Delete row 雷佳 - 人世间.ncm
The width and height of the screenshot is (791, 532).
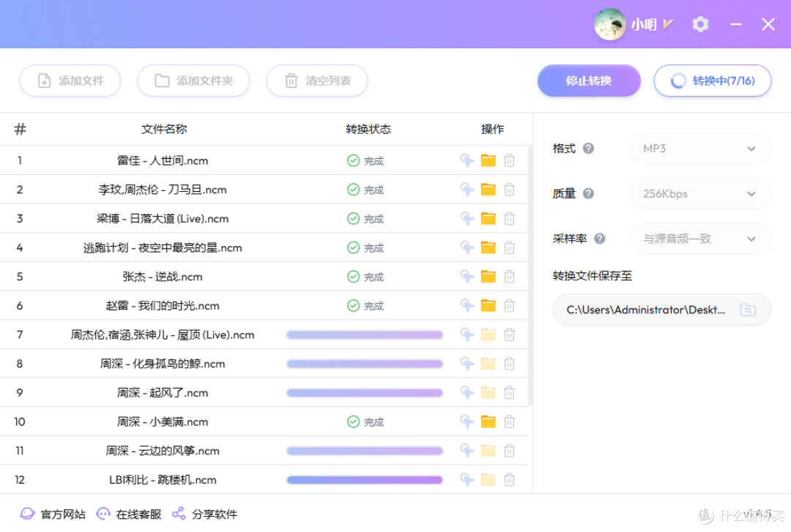(509, 161)
